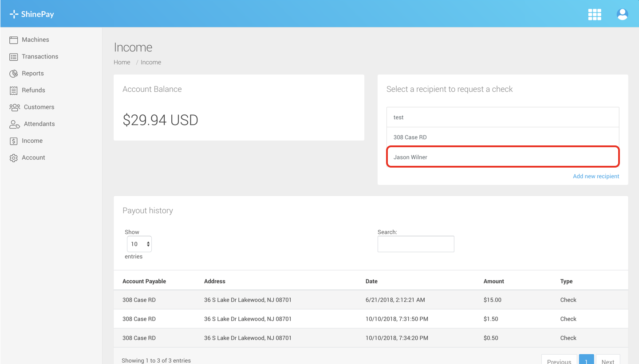Open the Customers people icon
Screen dimensions: 639x364
click(15, 107)
